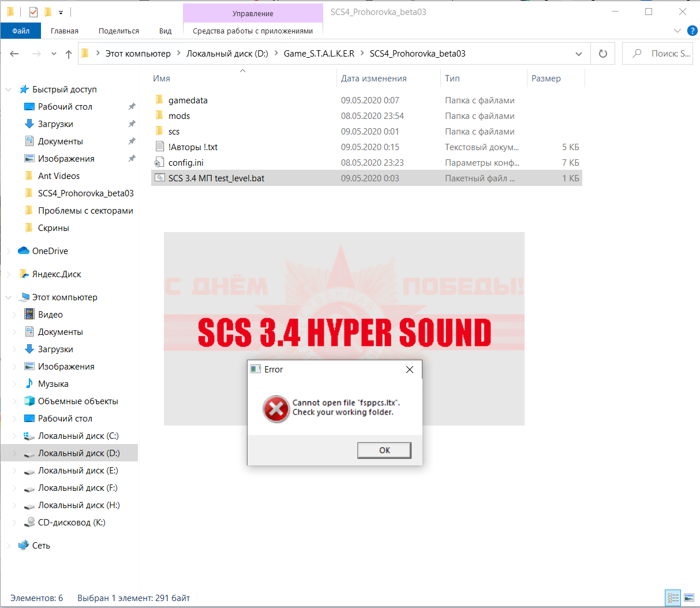The width and height of the screenshot is (700, 608).
Task: Expand the OneDrive tree node
Action: click(9, 251)
